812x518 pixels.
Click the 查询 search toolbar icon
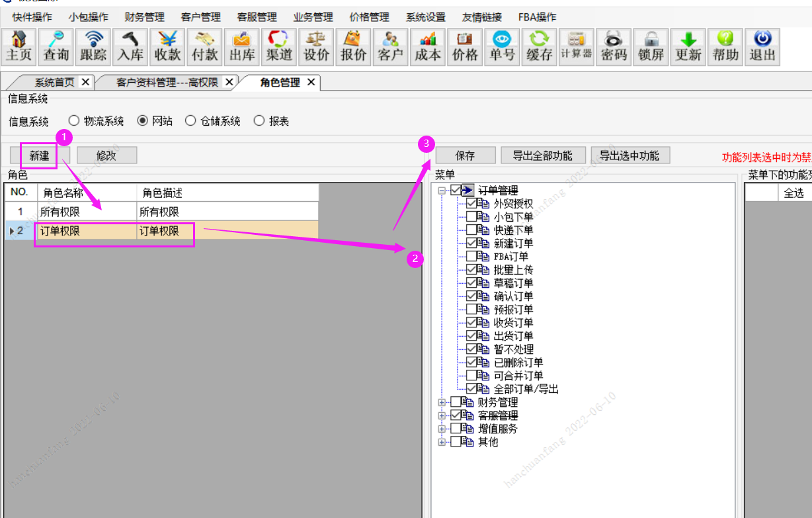(56, 47)
